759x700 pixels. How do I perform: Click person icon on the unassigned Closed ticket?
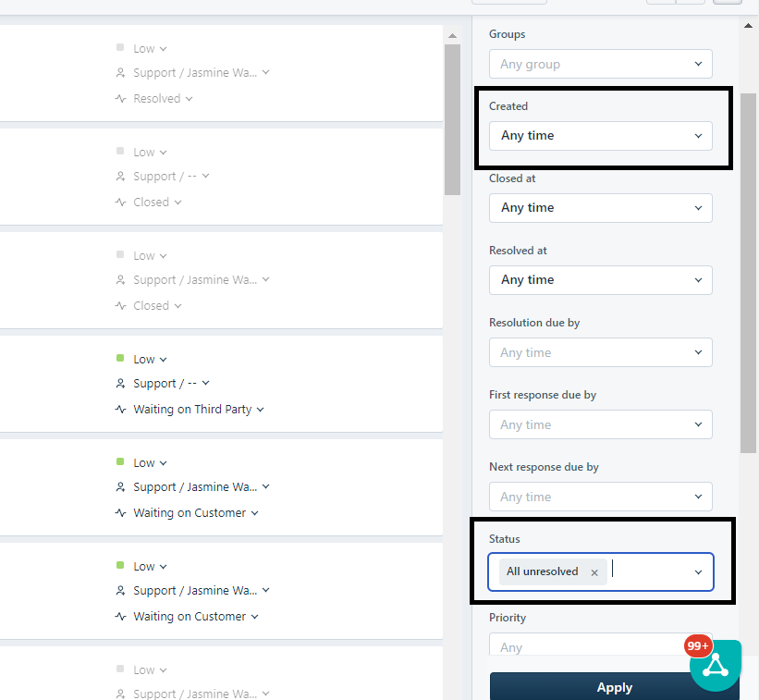(x=120, y=177)
